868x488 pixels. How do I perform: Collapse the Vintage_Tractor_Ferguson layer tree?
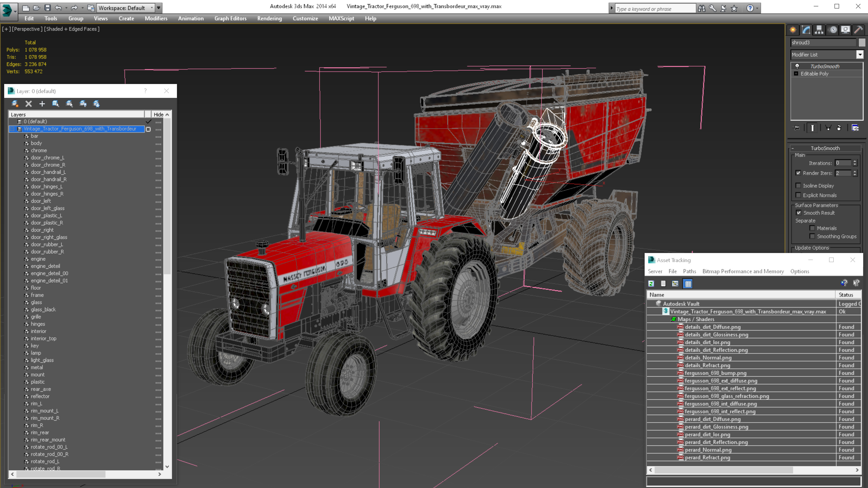click(12, 129)
